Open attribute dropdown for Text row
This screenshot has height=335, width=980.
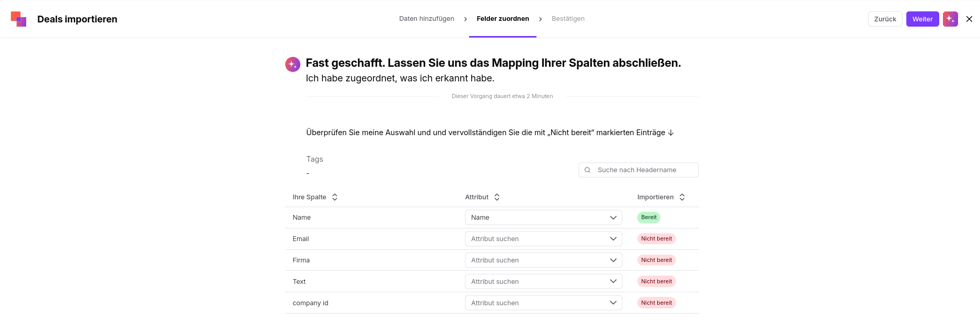(x=543, y=282)
